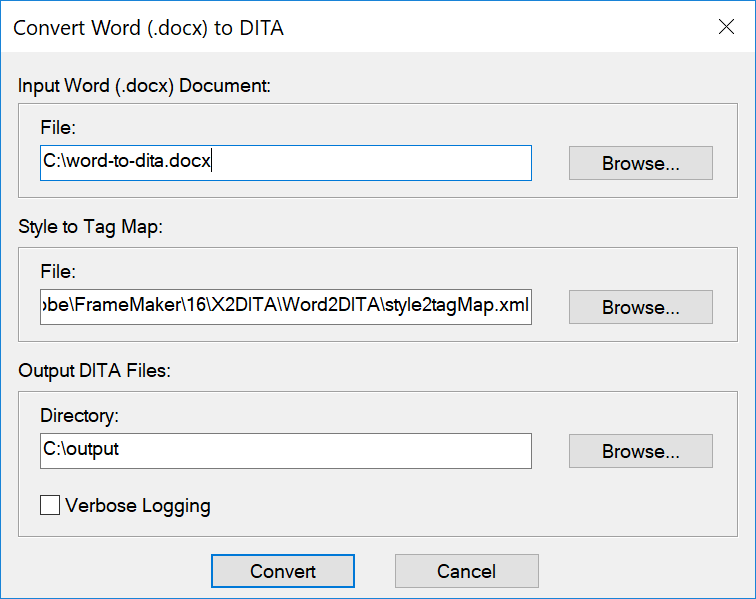
Task: Click the Directory label above C:\output
Action: [x=79, y=415]
